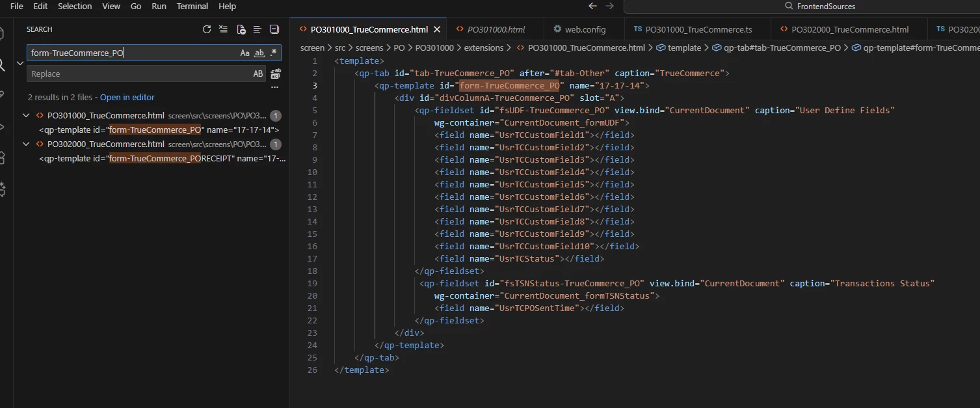Switch to PO302000_TrueCommerce.html tab
The width and height of the screenshot is (980, 408).
pyautogui.click(x=849, y=29)
